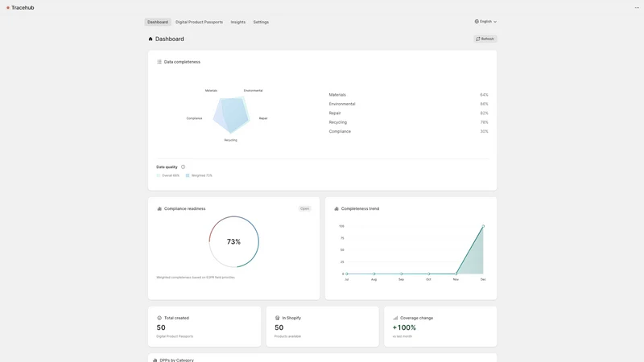The width and height of the screenshot is (644, 362).
Task: Click the Total created check icon
Action: (x=159, y=318)
